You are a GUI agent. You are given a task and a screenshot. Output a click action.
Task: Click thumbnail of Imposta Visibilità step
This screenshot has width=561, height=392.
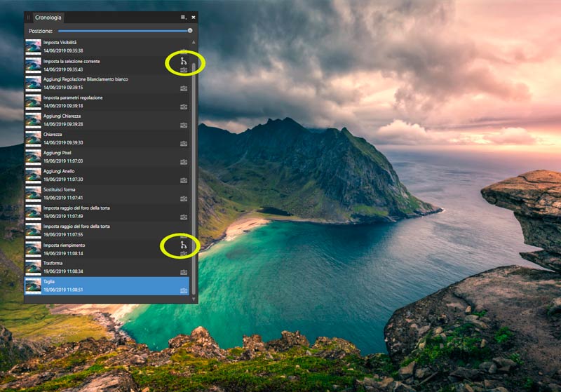[x=33, y=47]
